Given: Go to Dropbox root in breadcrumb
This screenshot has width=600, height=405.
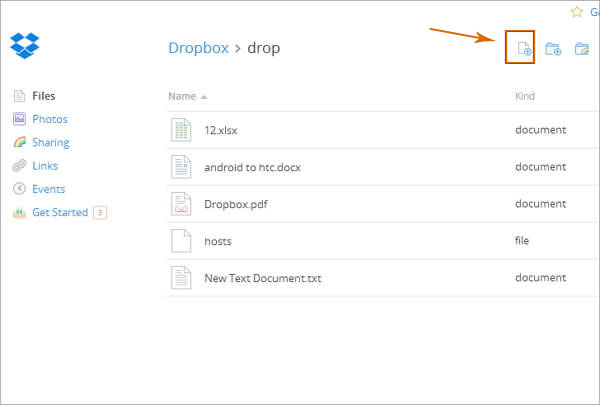Looking at the screenshot, I should coord(198,48).
